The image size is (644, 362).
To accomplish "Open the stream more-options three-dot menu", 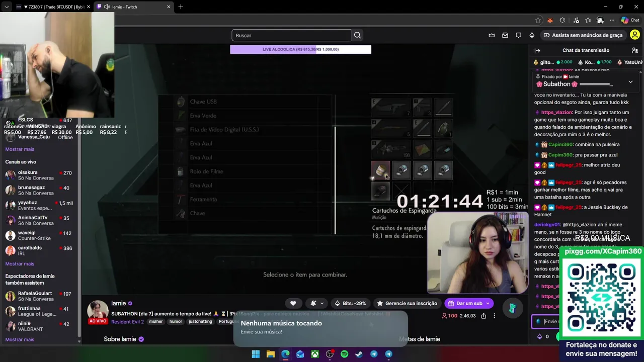I will click(x=494, y=316).
